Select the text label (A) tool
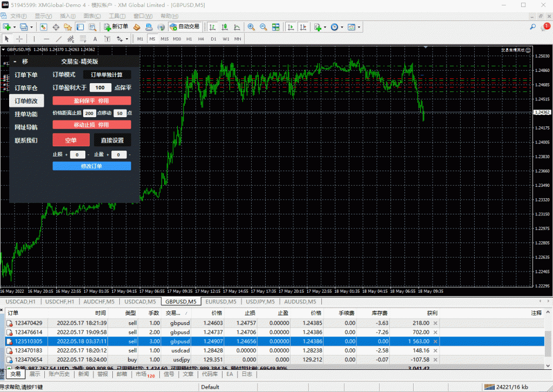553x392 pixels. pos(95,39)
